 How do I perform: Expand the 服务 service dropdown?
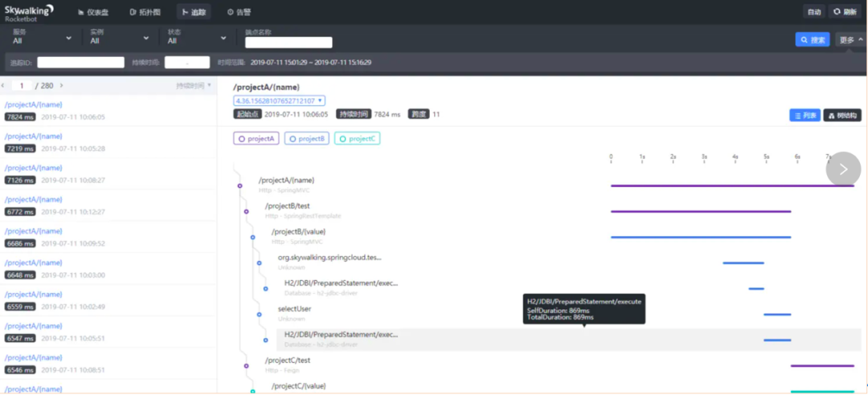tap(42, 37)
